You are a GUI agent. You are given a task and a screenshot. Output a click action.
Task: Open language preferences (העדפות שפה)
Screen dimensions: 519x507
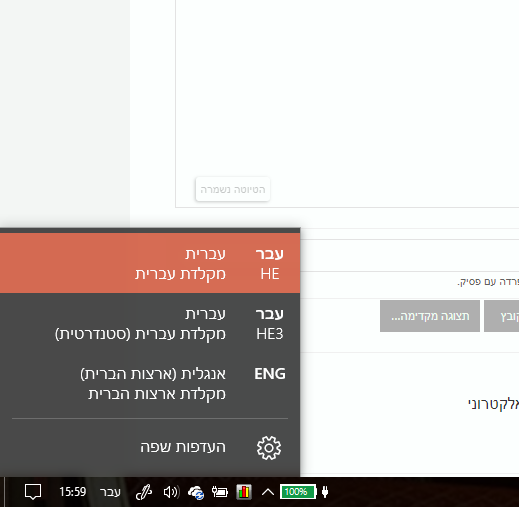(150, 448)
